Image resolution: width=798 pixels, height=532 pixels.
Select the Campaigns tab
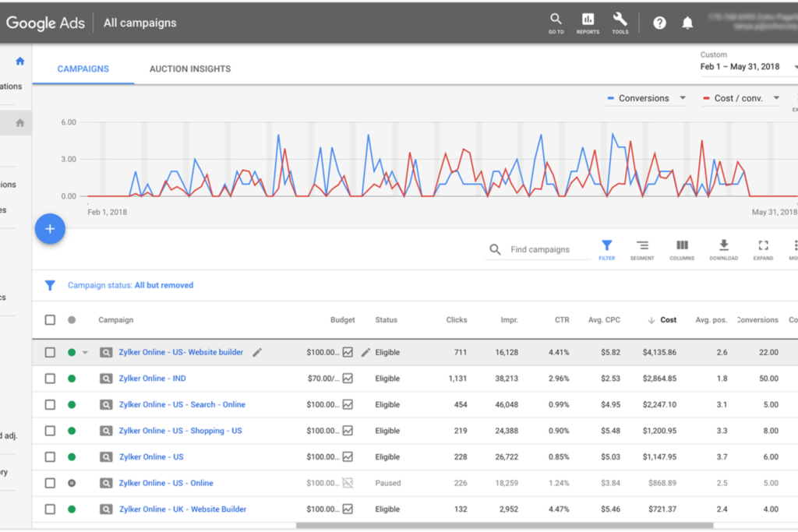click(x=83, y=69)
